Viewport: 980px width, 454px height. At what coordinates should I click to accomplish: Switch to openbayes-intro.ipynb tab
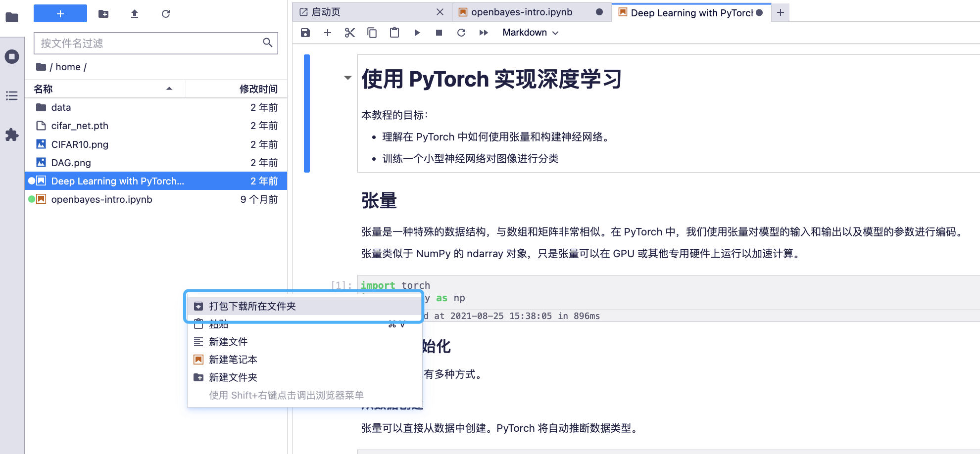(x=522, y=12)
